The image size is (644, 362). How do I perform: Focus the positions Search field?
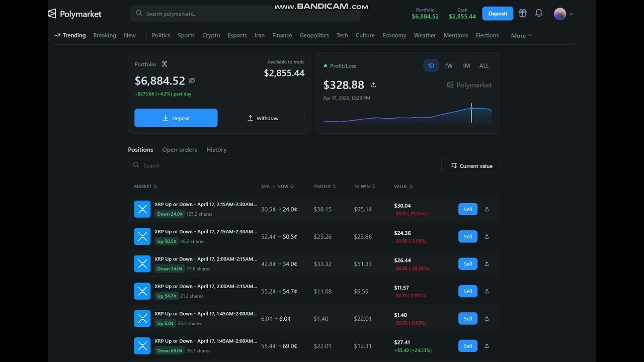pos(285,165)
